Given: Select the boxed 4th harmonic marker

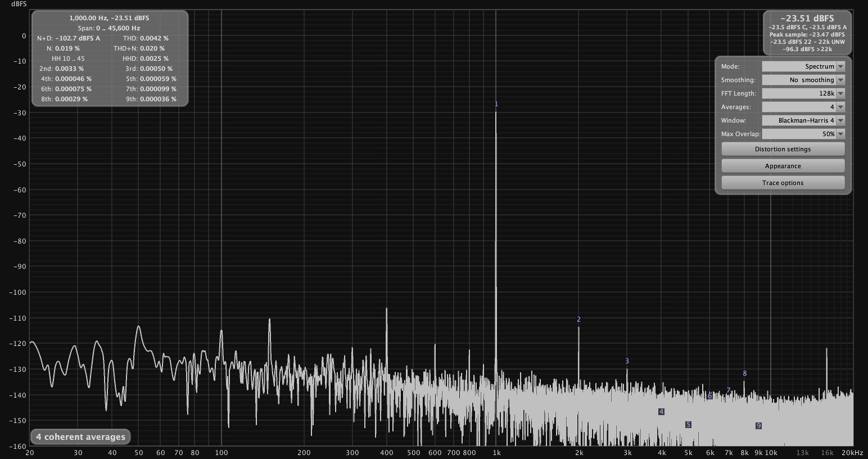Looking at the screenshot, I should (x=661, y=412).
